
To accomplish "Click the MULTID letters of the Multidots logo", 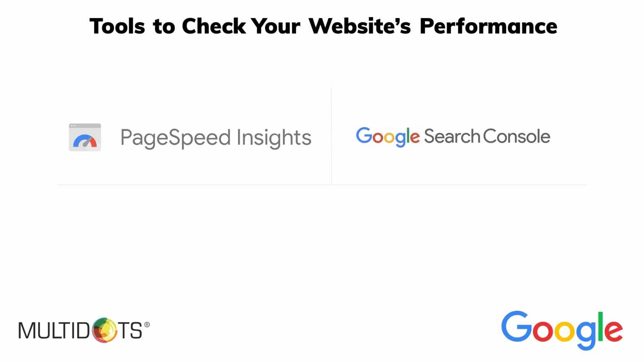I will pos(54,331).
